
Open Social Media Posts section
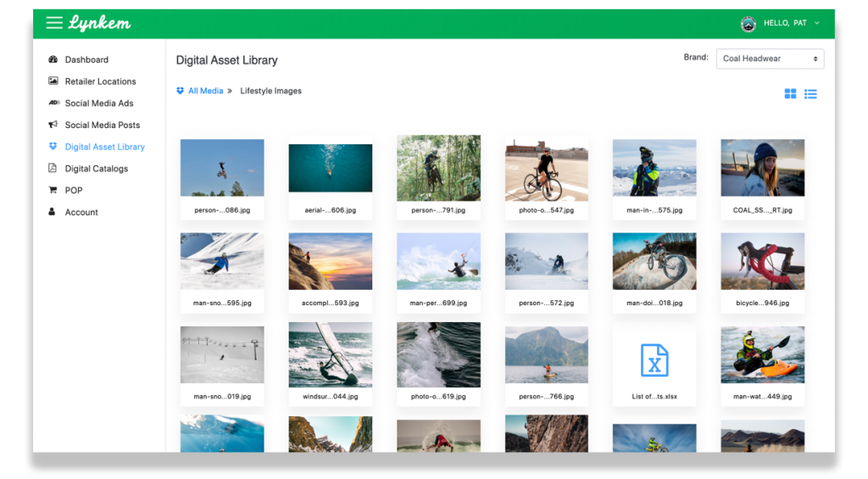point(103,125)
